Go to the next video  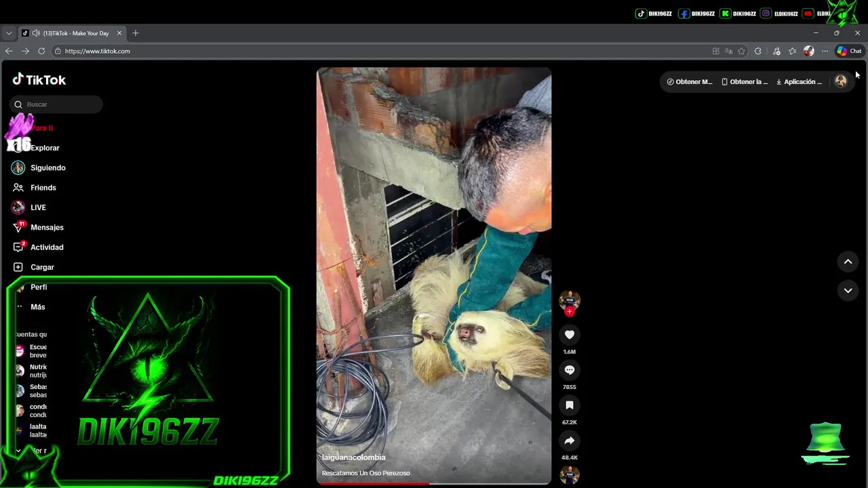(x=848, y=290)
